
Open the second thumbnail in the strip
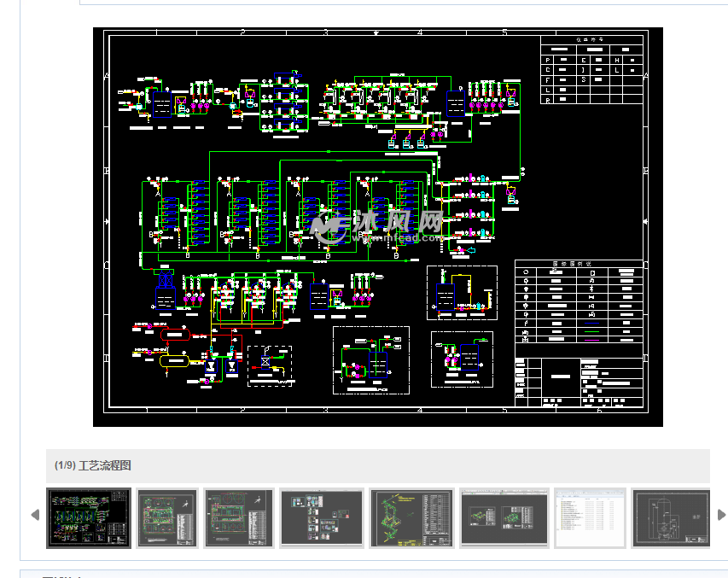coord(167,518)
